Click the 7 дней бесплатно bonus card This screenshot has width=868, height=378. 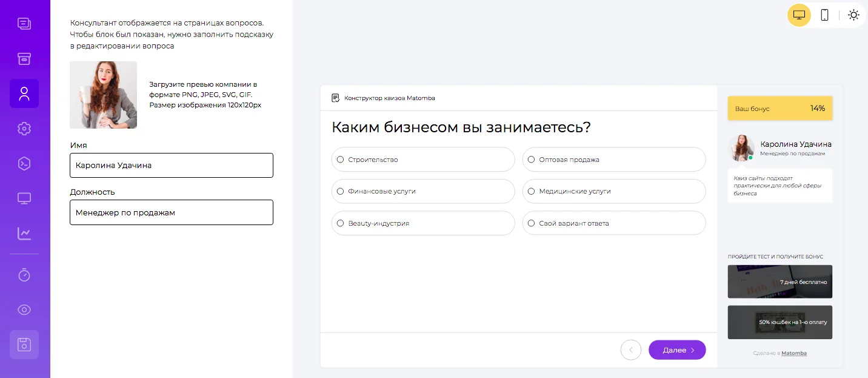click(x=780, y=282)
